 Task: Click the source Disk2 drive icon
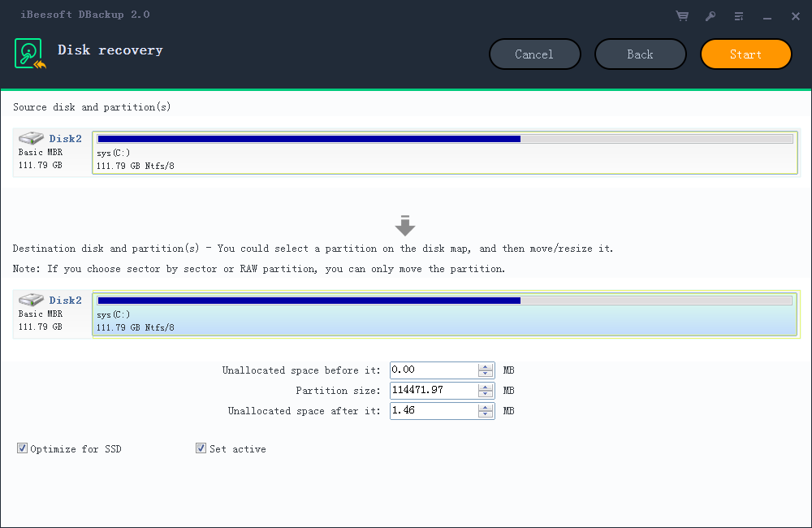click(x=31, y=138)
